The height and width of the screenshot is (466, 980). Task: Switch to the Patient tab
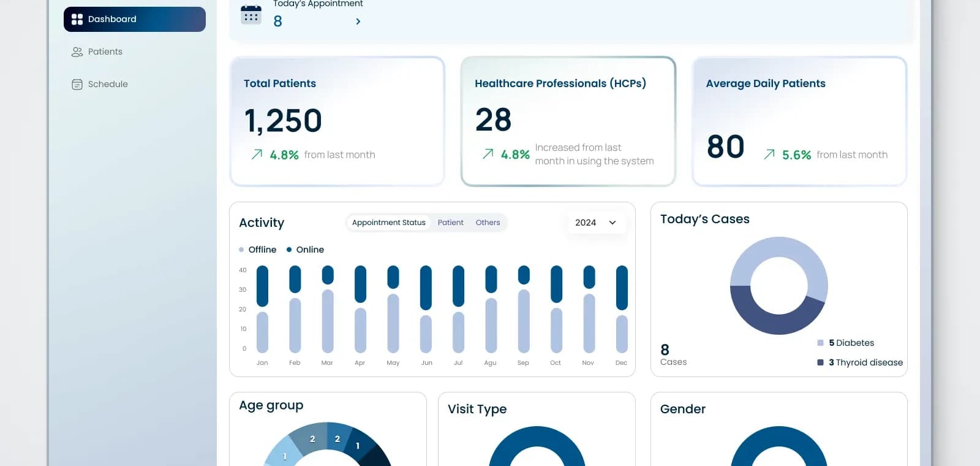pyautogui.click(x=451, y=223)
